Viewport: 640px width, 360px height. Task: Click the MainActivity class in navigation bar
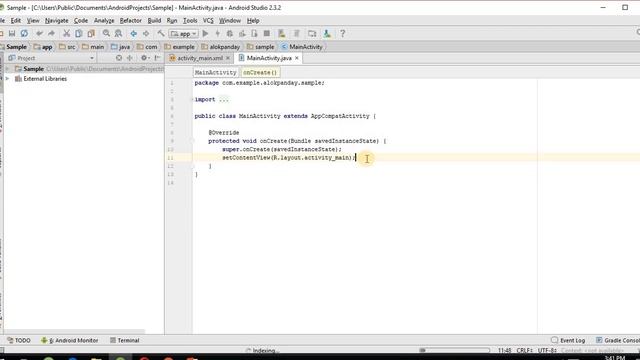(x=302, y=47)
